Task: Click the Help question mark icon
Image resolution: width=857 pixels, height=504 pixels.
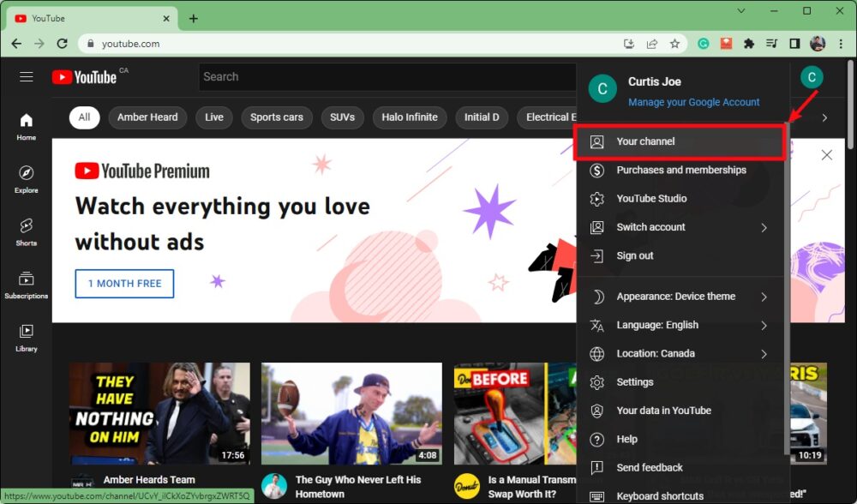Action: (x=596, y=439)
